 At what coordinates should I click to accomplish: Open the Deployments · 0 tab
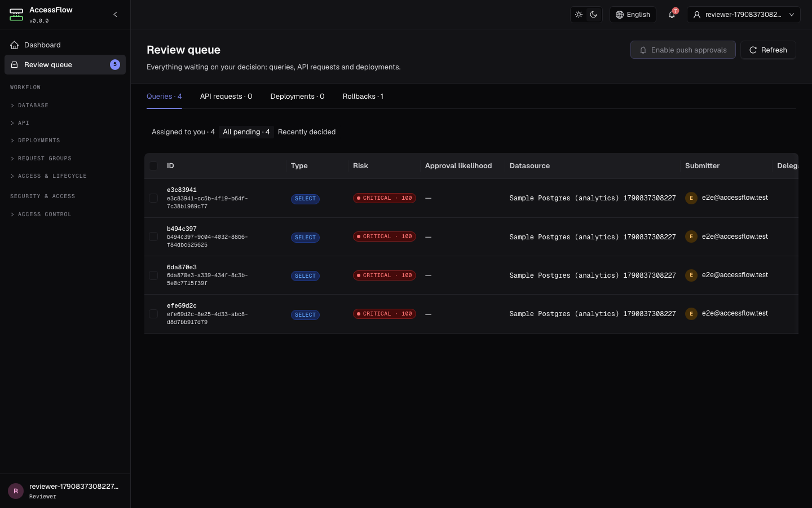[x=297, y=97]
